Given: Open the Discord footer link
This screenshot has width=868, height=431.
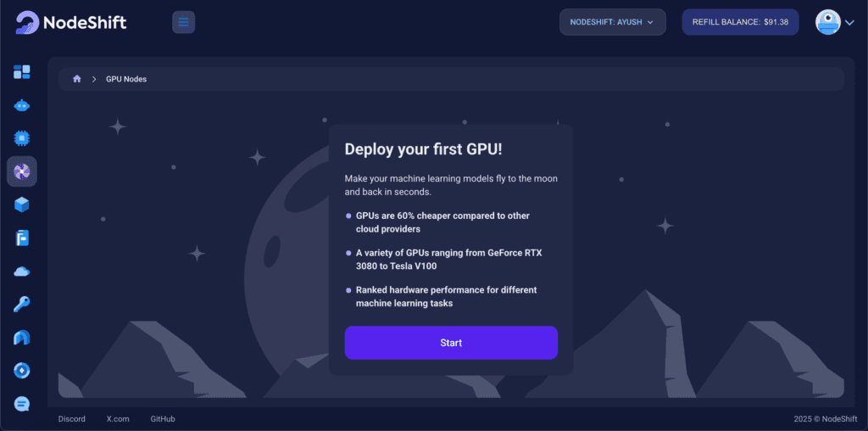Looking at the screenshot, I should coord(72,419).
